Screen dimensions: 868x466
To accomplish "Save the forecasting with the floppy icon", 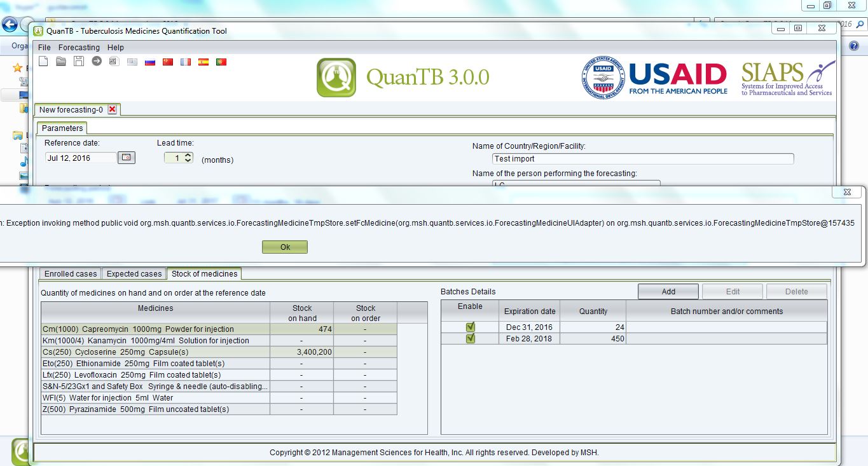I will click(79, 62).
